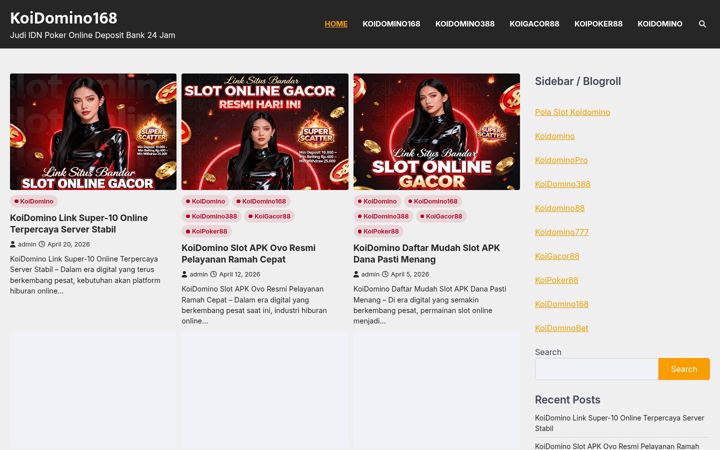The height and width of the screenshot is (450, 720).
Task: Click the April 12, 2026 date link
Action: click(239, 274)
